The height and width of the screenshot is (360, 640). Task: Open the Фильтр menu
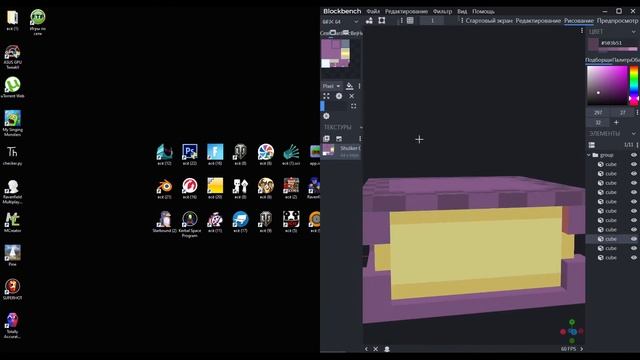click(442, 11)
